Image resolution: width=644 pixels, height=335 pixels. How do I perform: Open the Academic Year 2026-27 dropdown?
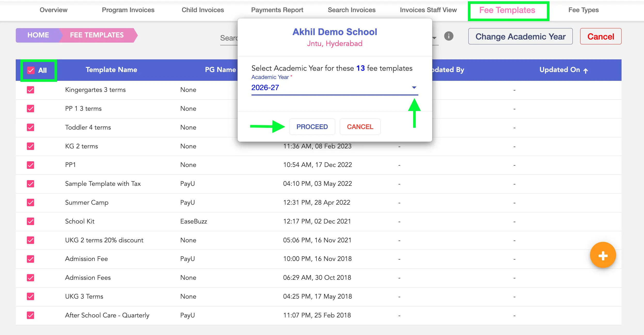(x=335, y=88)
